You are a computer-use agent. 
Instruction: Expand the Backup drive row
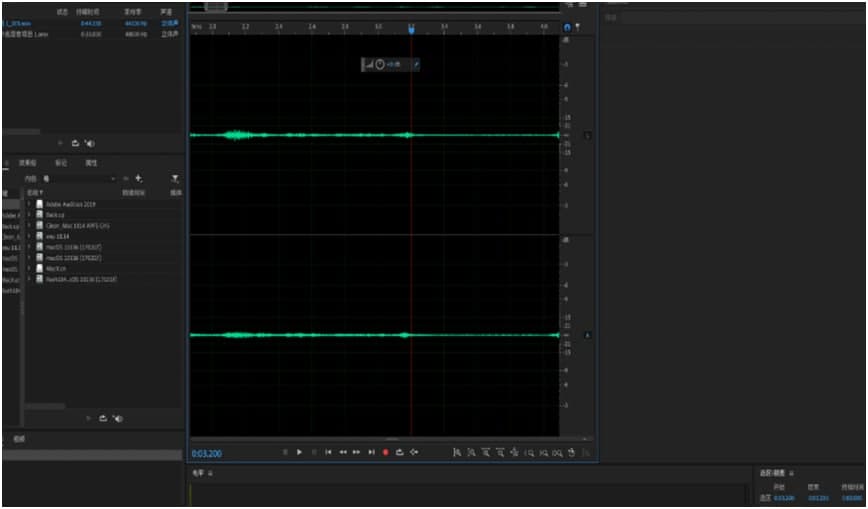click(29, 215)
